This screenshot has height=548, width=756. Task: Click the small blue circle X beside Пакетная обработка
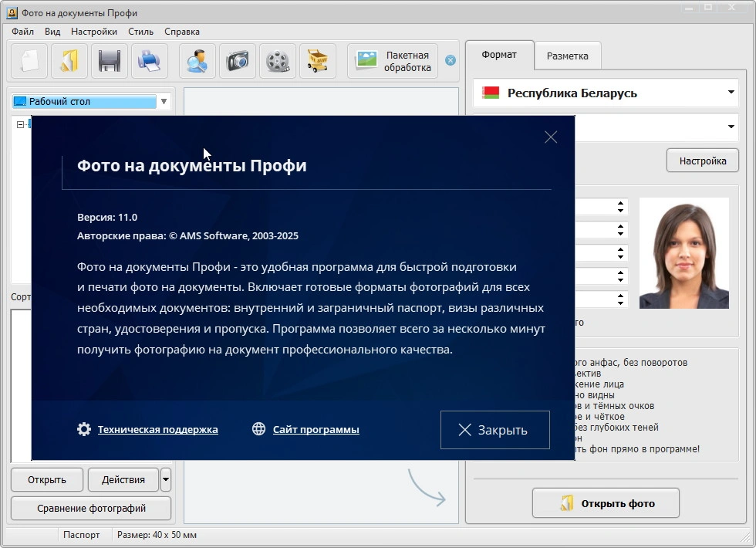(451, 60)
